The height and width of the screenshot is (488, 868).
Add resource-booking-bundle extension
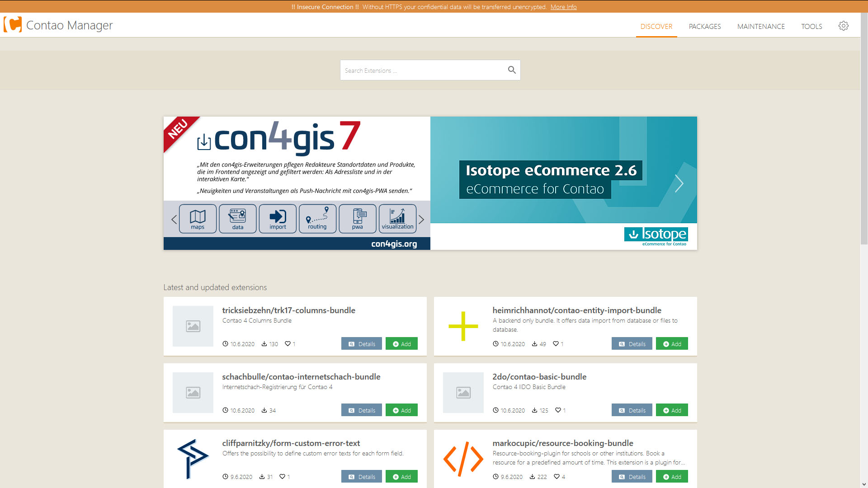click(x=672, y=476)
